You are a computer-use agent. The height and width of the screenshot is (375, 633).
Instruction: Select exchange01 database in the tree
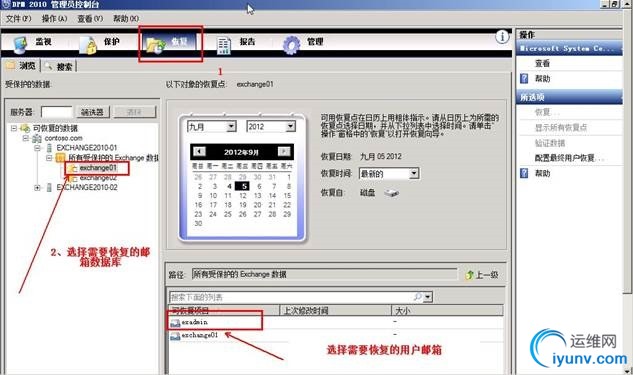98,168
